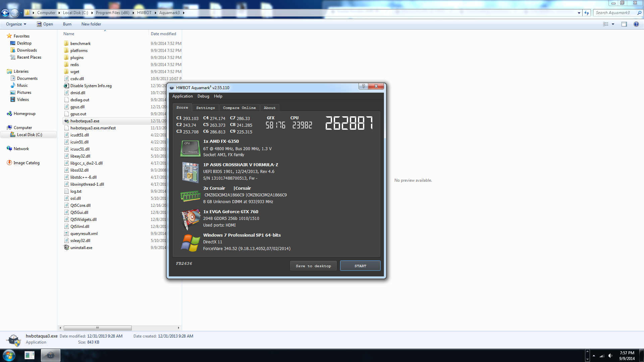Click the Windows Start orb
Image resolution: width=644 pixels, height=362 pixels.
(x=9, y=355)
